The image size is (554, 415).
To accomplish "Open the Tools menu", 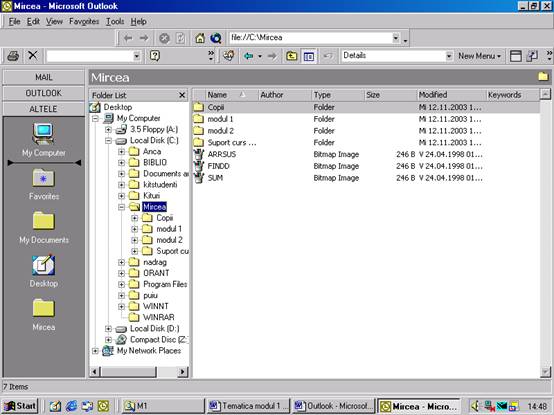I will tap(115, 22).
